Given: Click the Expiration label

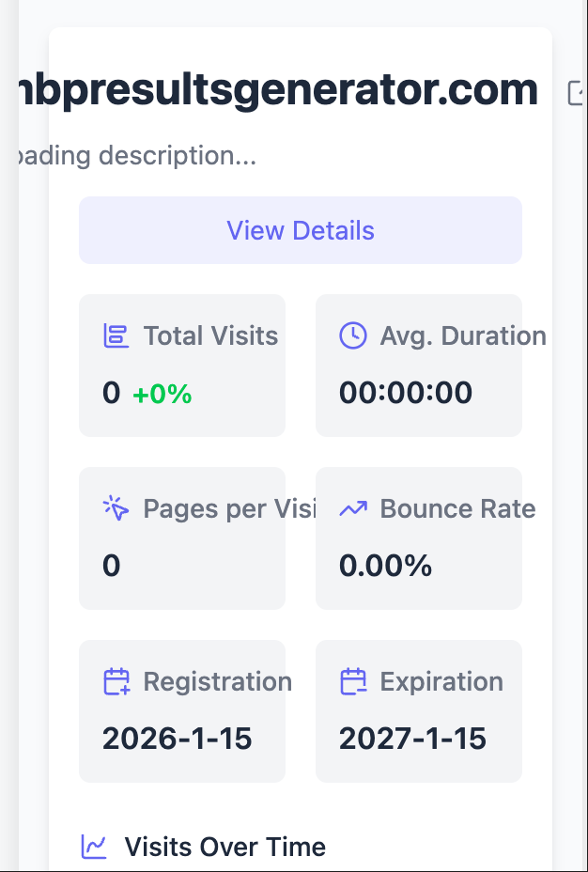Looking at the screenshot, I should 441,682.
